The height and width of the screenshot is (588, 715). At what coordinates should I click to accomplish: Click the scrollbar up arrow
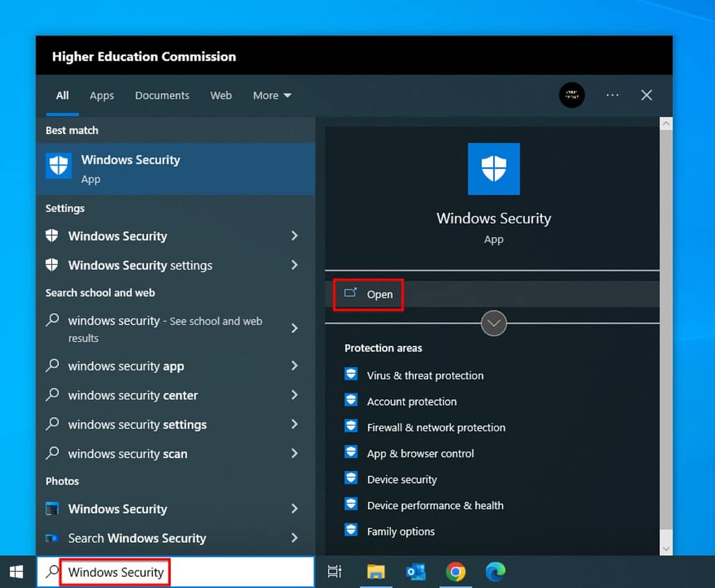point(666,123)
